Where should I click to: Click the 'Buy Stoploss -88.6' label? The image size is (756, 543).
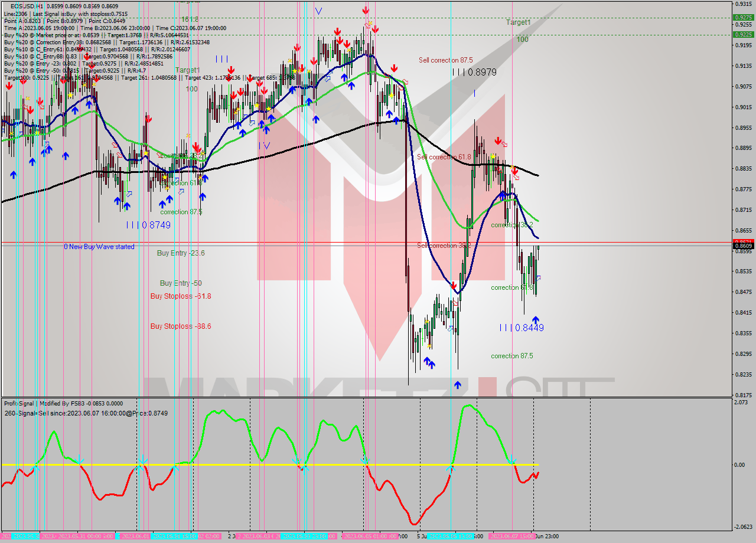pyautogui.click(x=181, y=326)
